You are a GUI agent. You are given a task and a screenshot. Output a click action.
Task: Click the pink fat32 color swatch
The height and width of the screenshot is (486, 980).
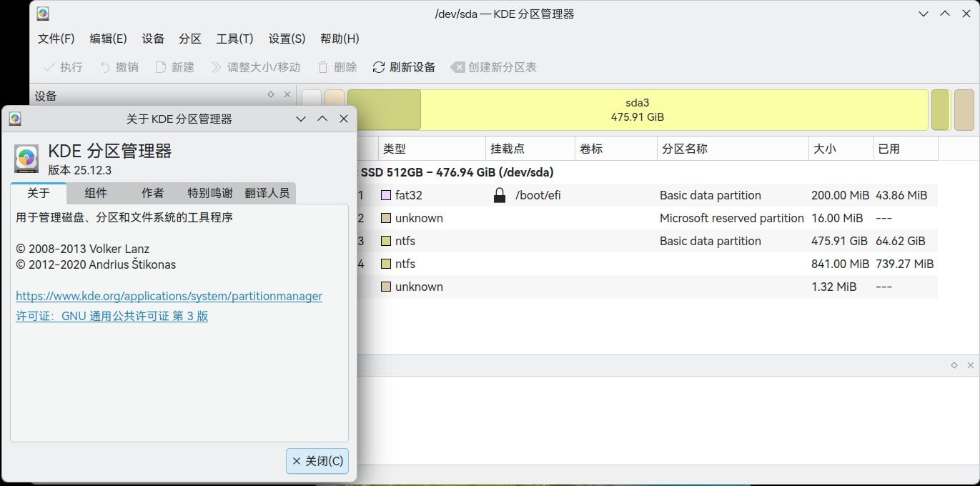click(x=386, y=195)
